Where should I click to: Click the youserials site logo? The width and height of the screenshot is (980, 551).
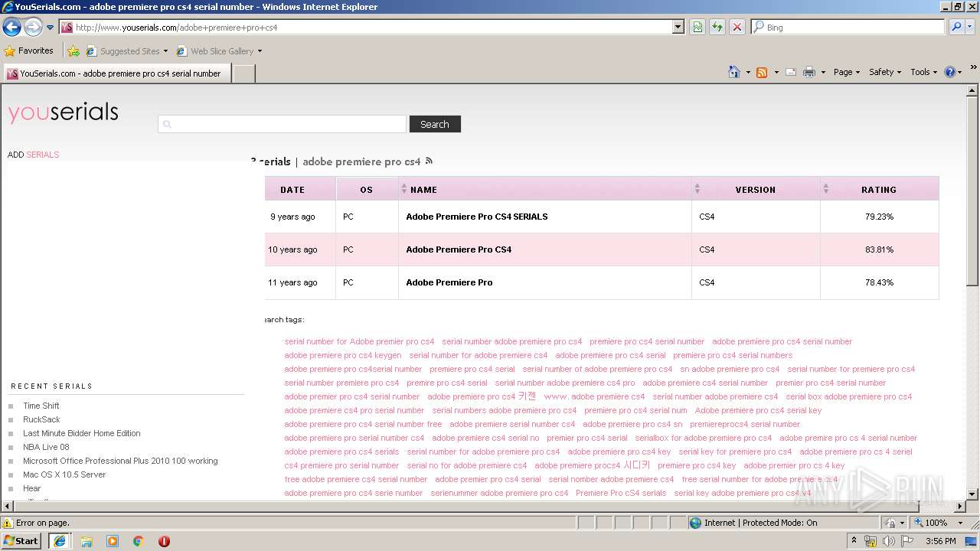click(64, 113)
